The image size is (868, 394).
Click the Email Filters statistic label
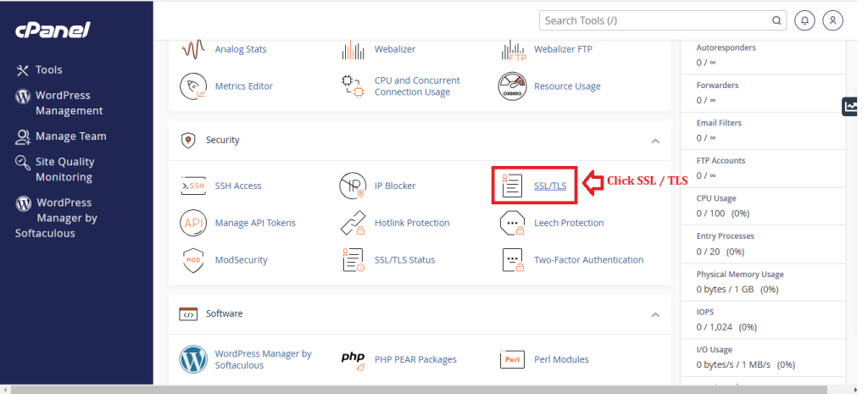point(719,124)
